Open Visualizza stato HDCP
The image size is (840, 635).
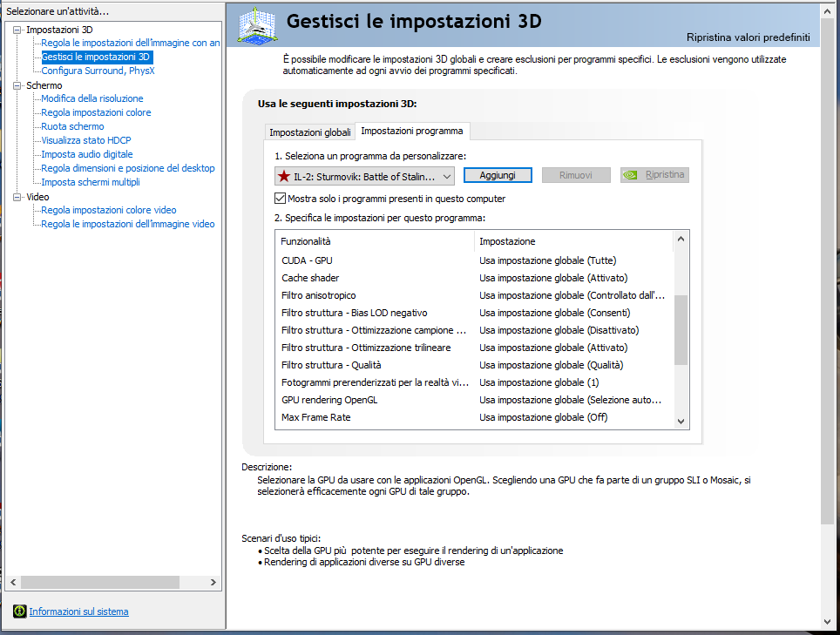click(85, 140)
